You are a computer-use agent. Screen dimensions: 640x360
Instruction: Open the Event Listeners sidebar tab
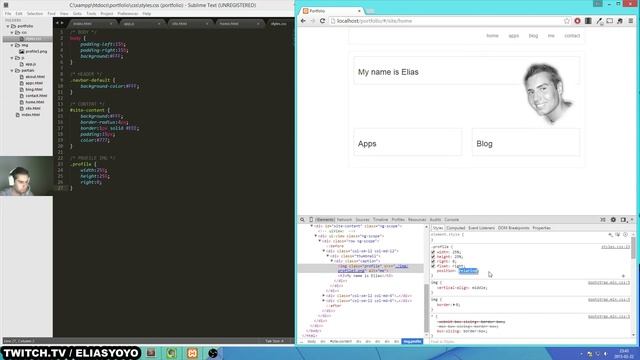click(x=481, y=228)
